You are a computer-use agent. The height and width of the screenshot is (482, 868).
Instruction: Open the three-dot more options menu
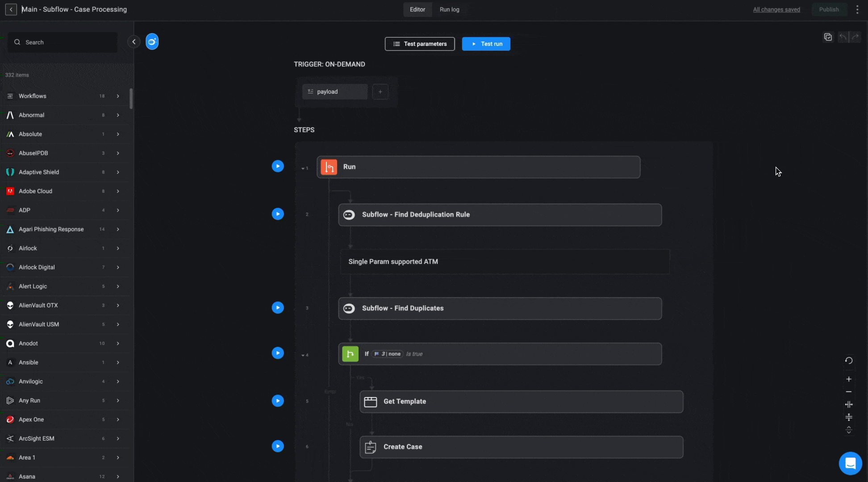click(857, 9)
